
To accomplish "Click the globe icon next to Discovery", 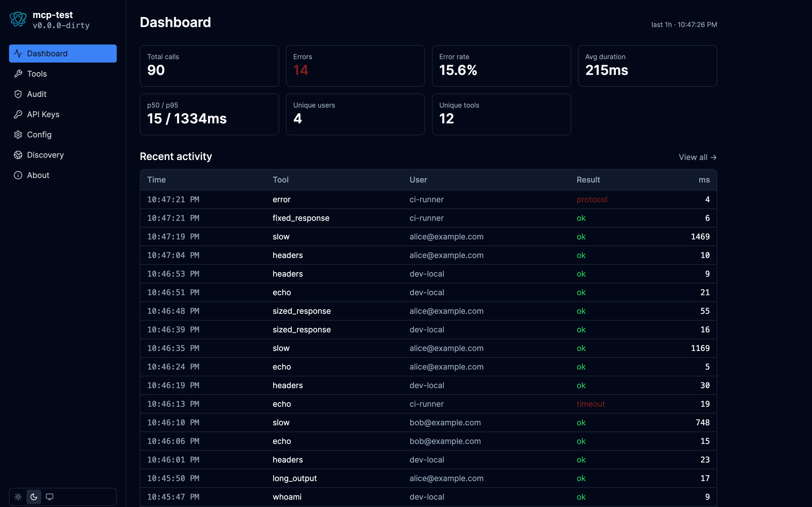I will tap(18, 155).
